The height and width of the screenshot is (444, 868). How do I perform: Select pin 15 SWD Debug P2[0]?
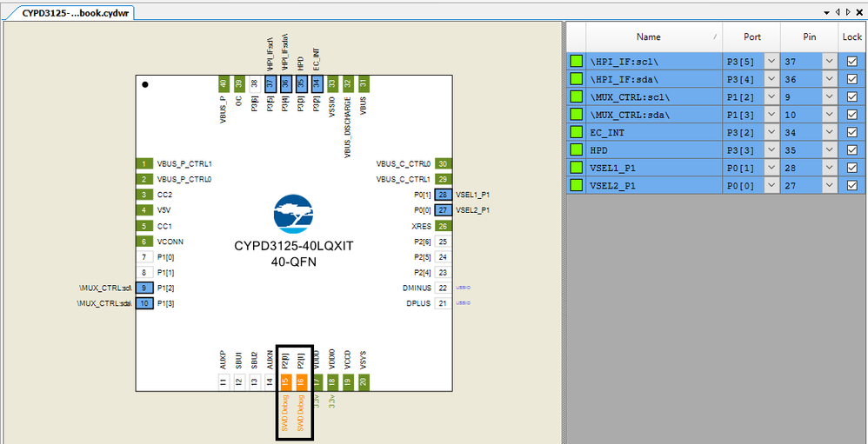coord(285,382)
